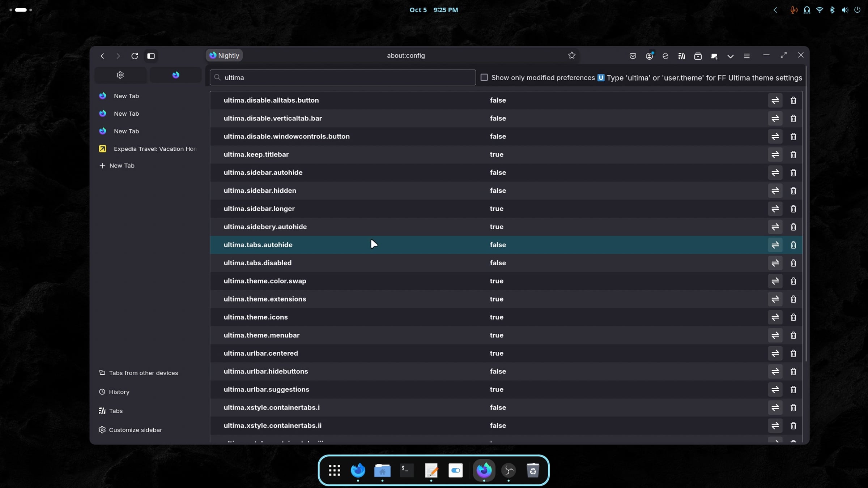
Task: Open the hamburger application menu
Action: [746, 56]
